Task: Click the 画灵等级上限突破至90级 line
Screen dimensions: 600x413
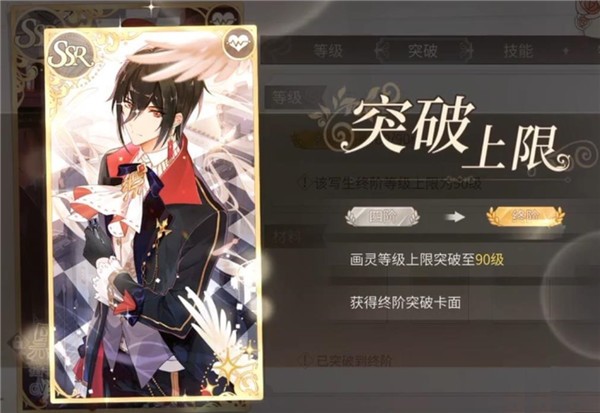Action: (x=427, y=260)
